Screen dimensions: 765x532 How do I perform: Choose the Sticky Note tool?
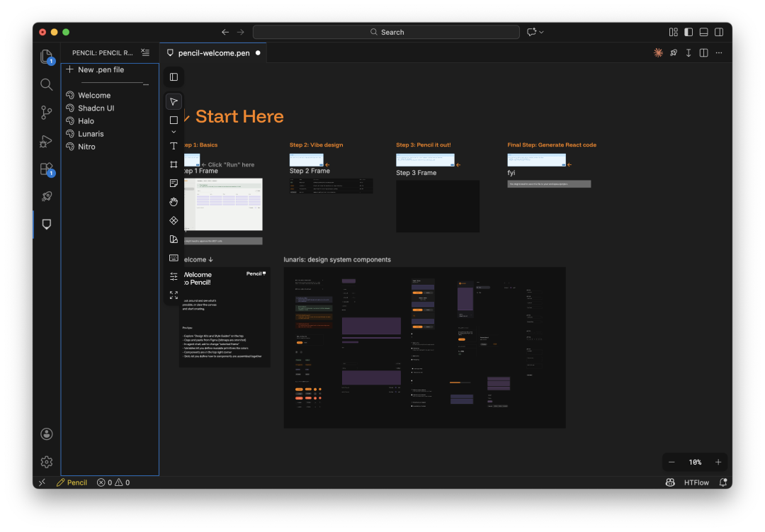(x=174, y=183)
